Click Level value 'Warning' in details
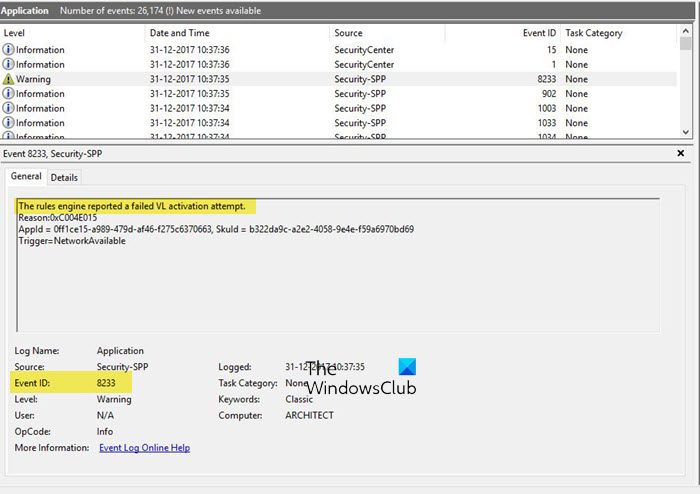The width and height of the screenshot is (700, 494). point(114,399)
